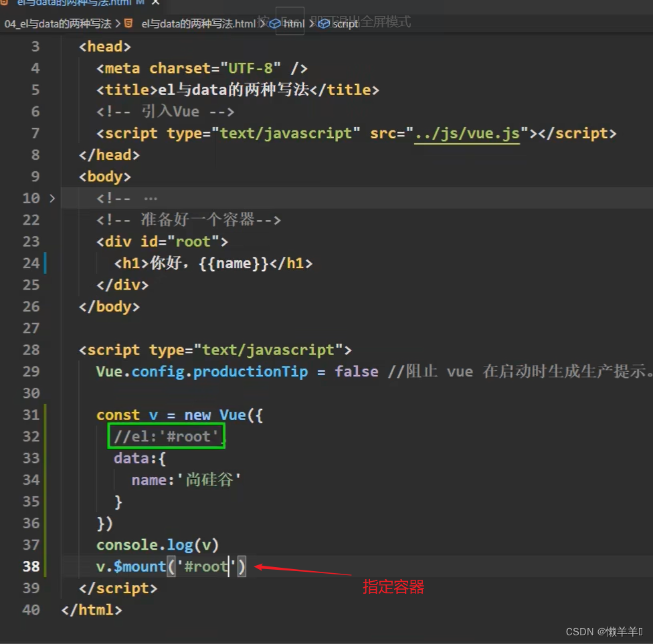Image resolution: width=653 pixels, height=644 pixels.
Task: Click the closing div tag on line 25
Action: pyautogui.click(x=122, y=285)
